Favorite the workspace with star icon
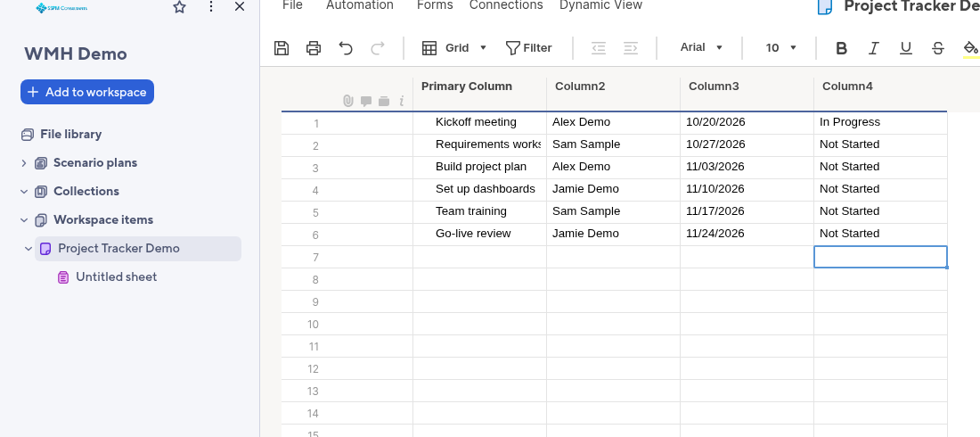The height and width of the screenshot is (437, 980). 179,7
